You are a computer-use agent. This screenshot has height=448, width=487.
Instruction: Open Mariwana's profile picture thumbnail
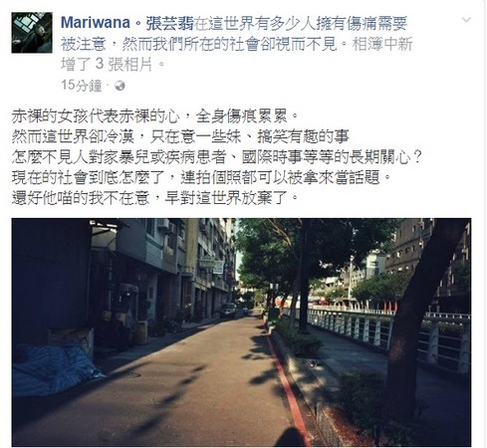(x=32, y=33)
